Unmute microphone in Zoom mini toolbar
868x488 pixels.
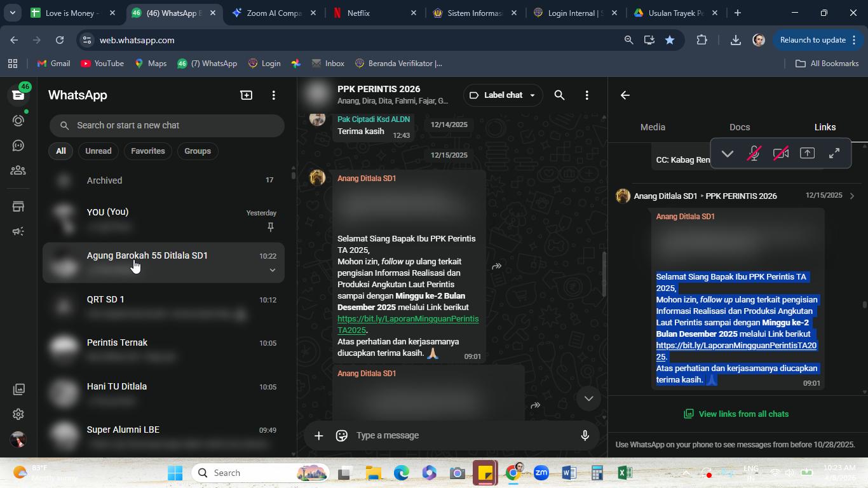click(x=754, y=153)
